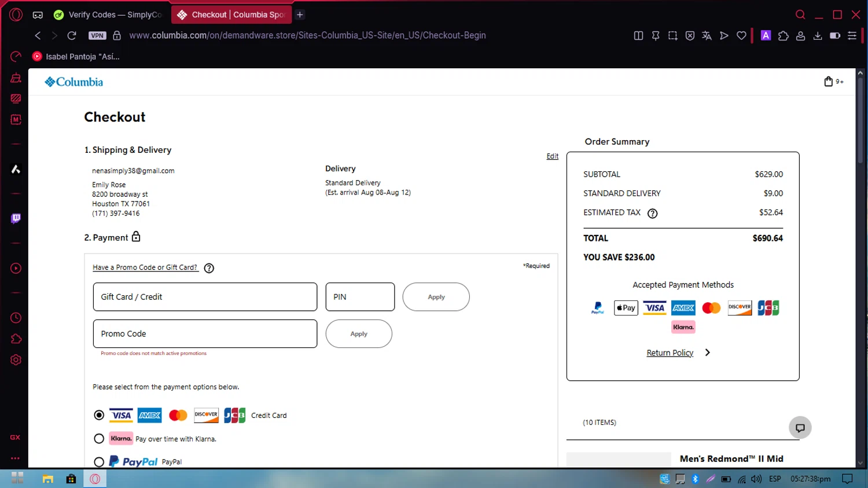Apply the promo code

[x=359, y=334]
